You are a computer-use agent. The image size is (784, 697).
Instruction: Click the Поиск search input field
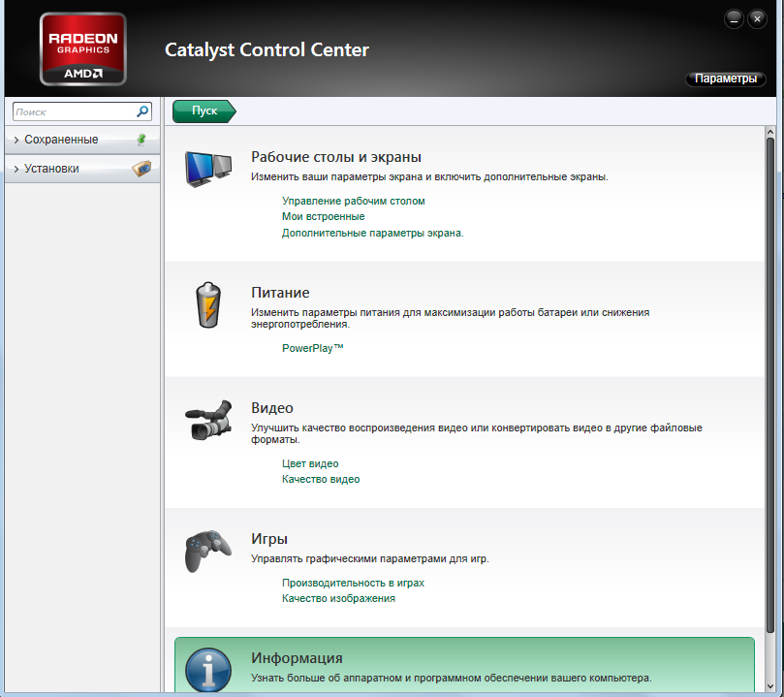(x=73, y=112)
